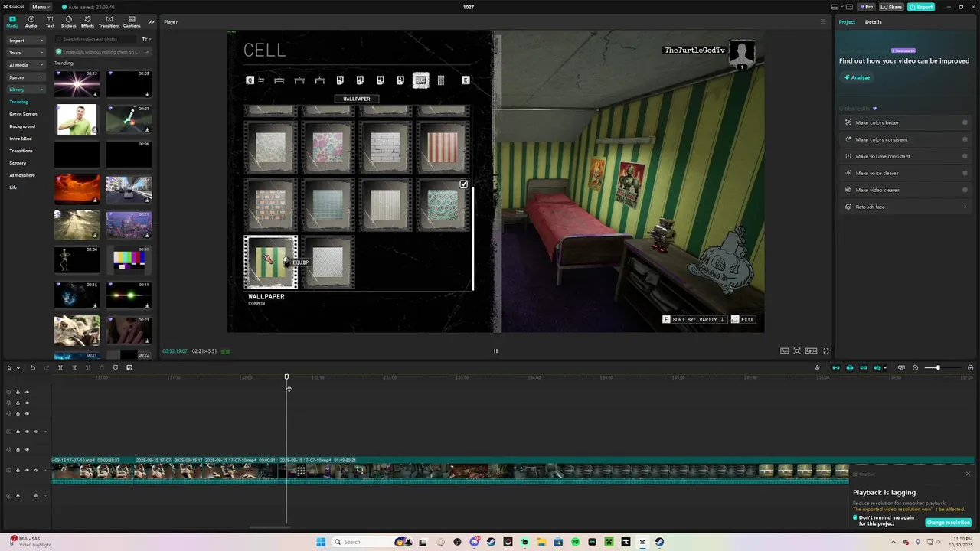Expand the Retouch face option
Viewport: 980px width, 551px height.
click(965, 207)
